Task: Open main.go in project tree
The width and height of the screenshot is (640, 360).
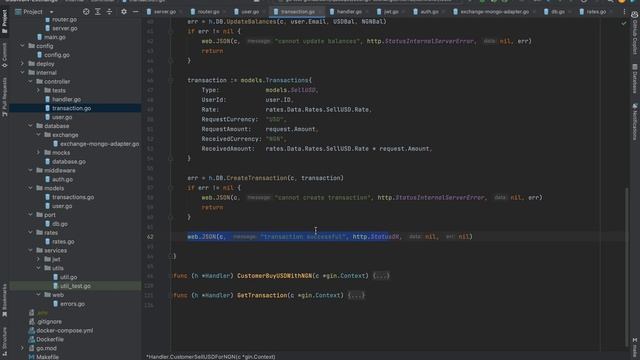Action: (x=55, y=37)
